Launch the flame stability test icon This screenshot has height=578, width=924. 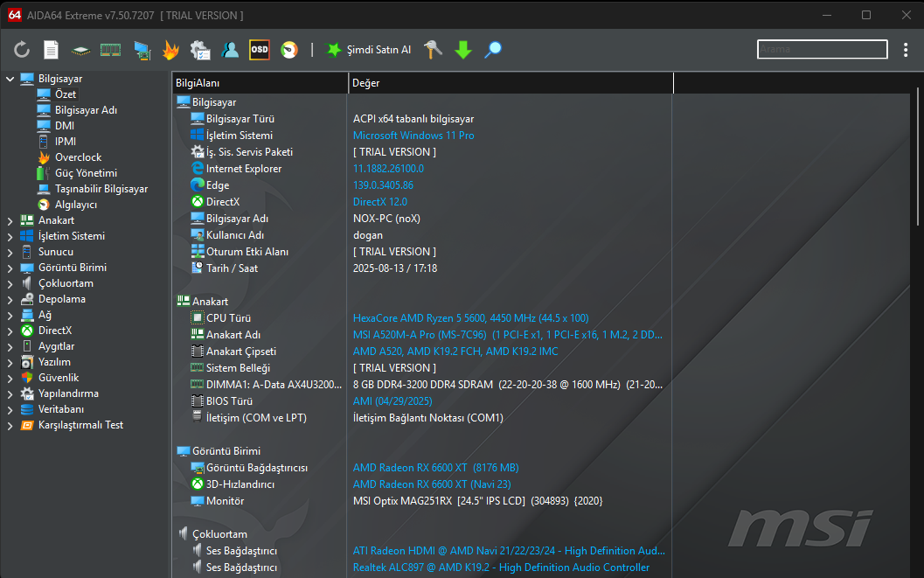[170, 50]
